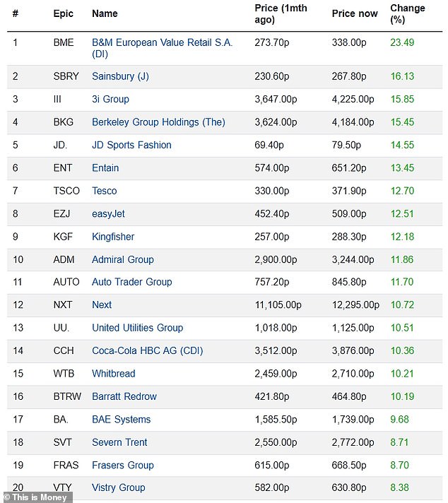Click the 3,647.00p price cell
The image size is (448, 503).
tap(276, 99)
